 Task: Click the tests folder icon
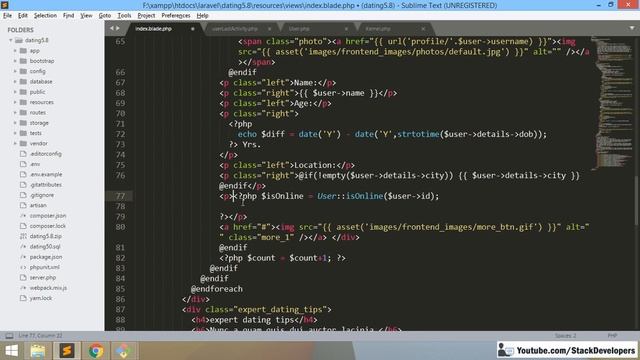coord(23,133)
